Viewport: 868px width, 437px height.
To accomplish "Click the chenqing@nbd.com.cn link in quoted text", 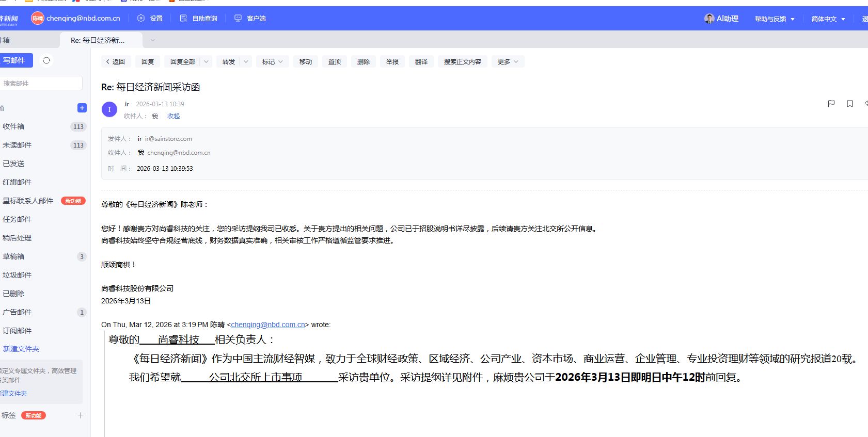I will pyautogui.click(x=267, y=325).
